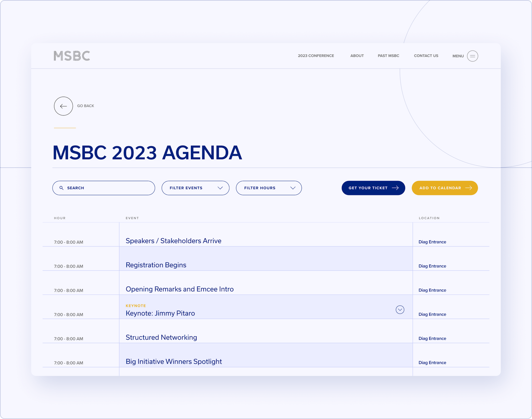Open the Keynote: Jimmy Pitaro event

tap(160, 313)
